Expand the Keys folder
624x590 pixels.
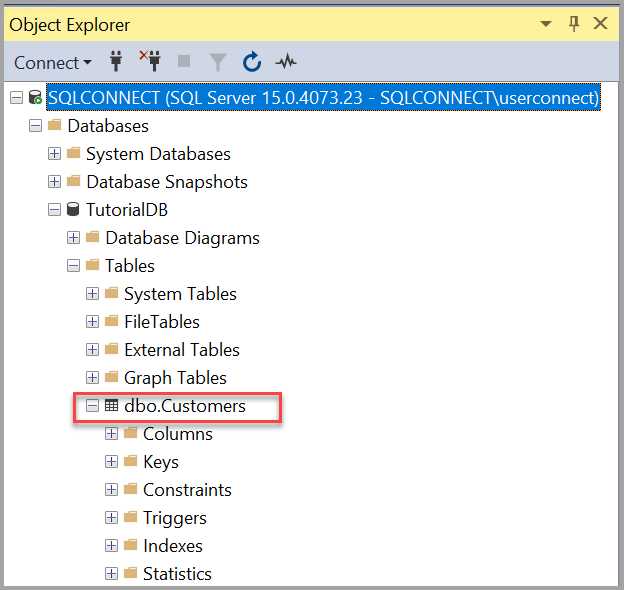point(111,462)
